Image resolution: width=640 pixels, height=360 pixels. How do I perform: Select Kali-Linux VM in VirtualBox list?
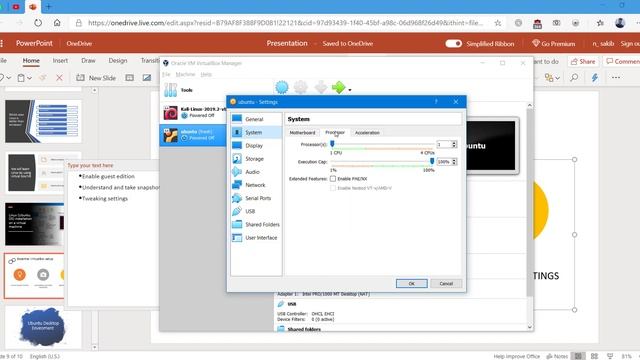click(194, 112)
